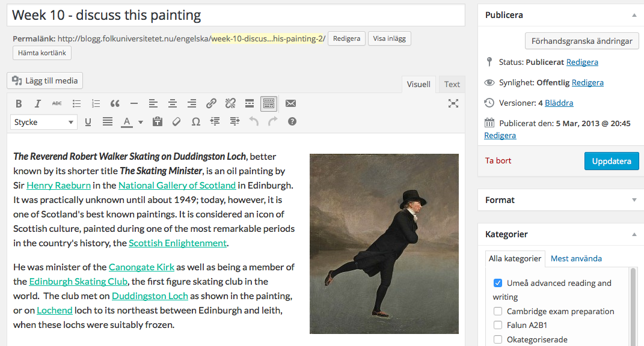Click the undo arrow icon

tap(254, 121)
